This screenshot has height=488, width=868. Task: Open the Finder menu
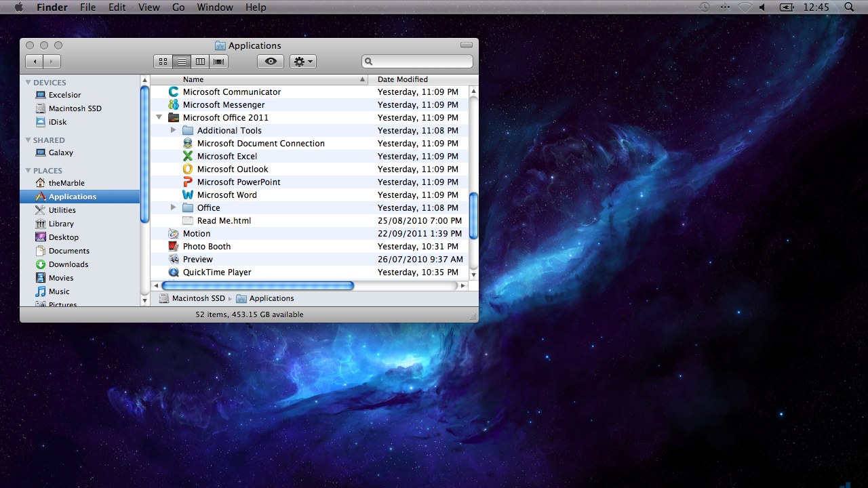coord(52,7)
